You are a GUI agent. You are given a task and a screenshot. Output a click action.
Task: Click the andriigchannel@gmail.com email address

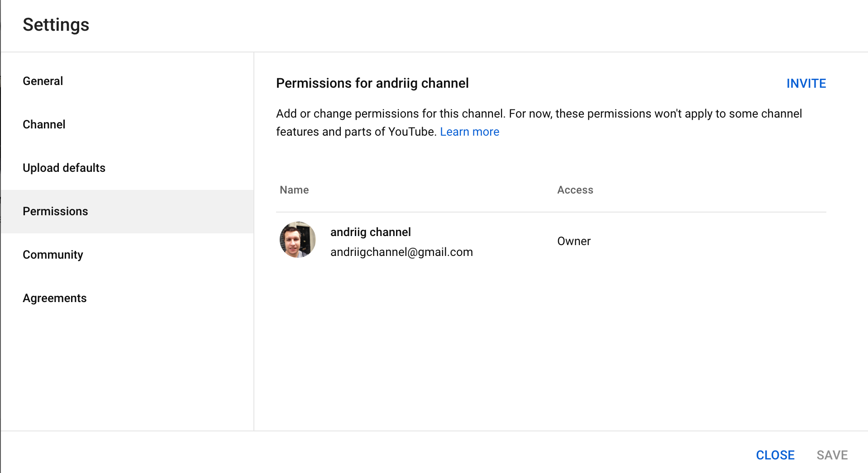401,252
